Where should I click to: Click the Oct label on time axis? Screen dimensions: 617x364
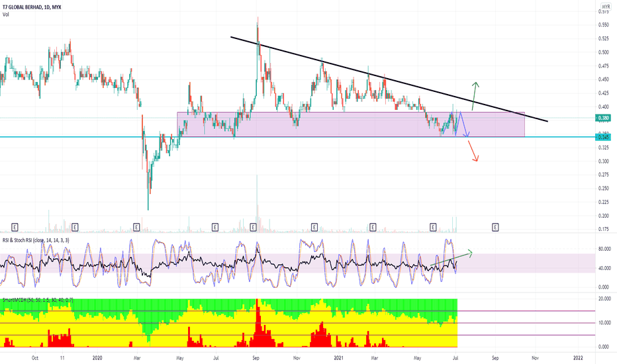(35, 357)
